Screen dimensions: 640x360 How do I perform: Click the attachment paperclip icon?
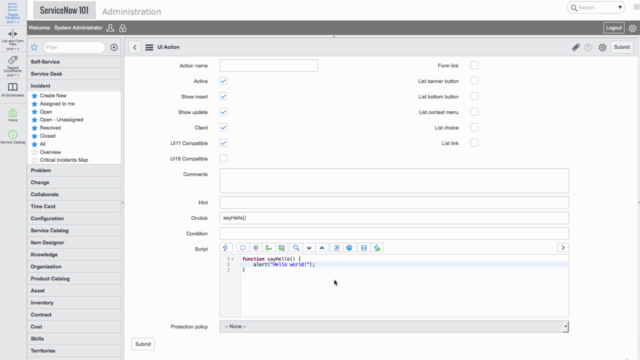click(576, 47)
